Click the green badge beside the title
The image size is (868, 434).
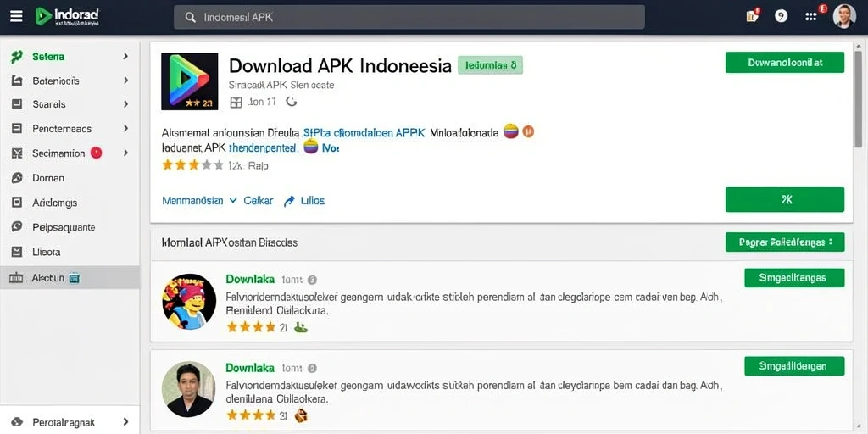point(491,65)
